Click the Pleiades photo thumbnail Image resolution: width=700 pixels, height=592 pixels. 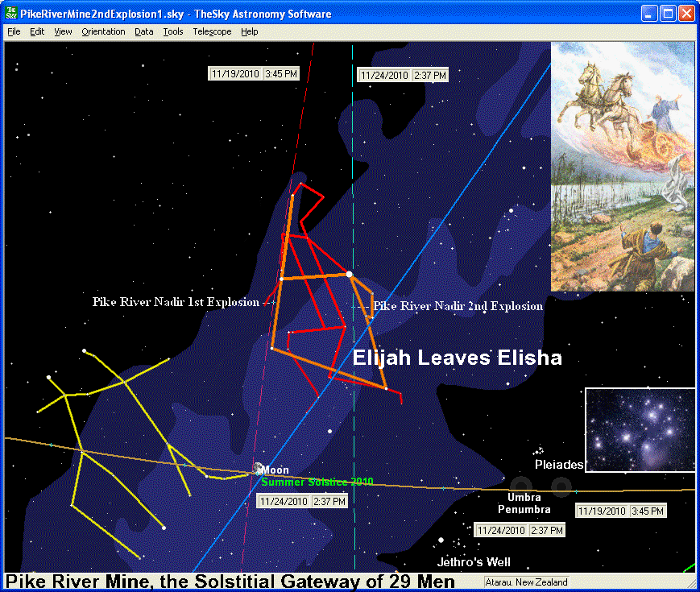coord(640,429)
